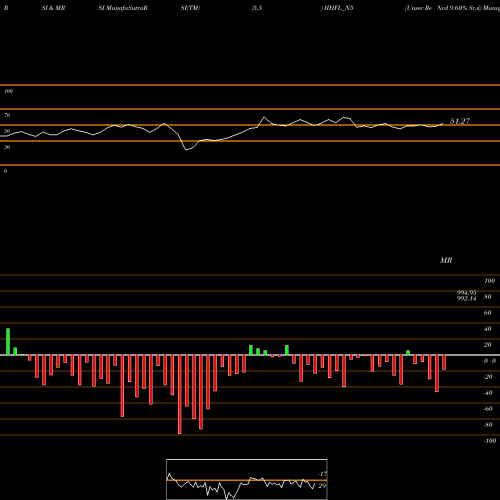
Task: Click the 'IIHFL_N5' symbol label
Action: point(338,8)
